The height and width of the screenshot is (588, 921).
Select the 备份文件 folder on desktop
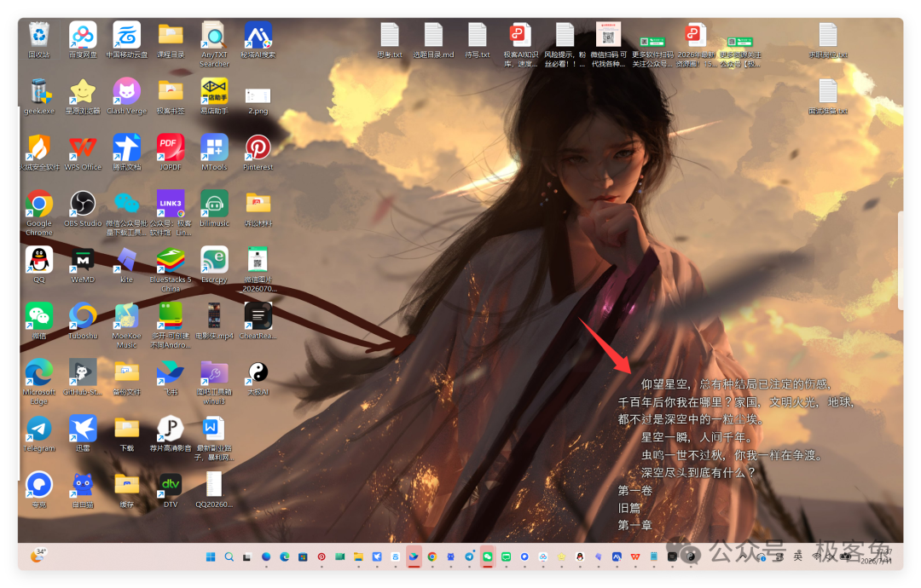click(127, 378)
